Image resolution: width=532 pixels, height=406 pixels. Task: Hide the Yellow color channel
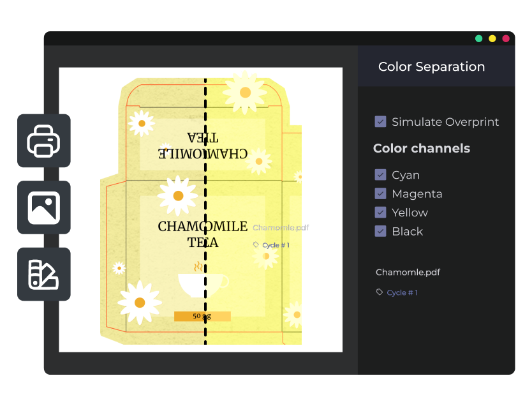(x=381, y=213)
